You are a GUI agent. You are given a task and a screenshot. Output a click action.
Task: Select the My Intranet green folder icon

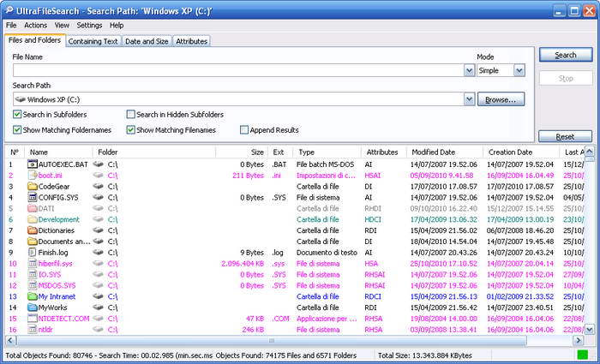[x=33, y=296]
